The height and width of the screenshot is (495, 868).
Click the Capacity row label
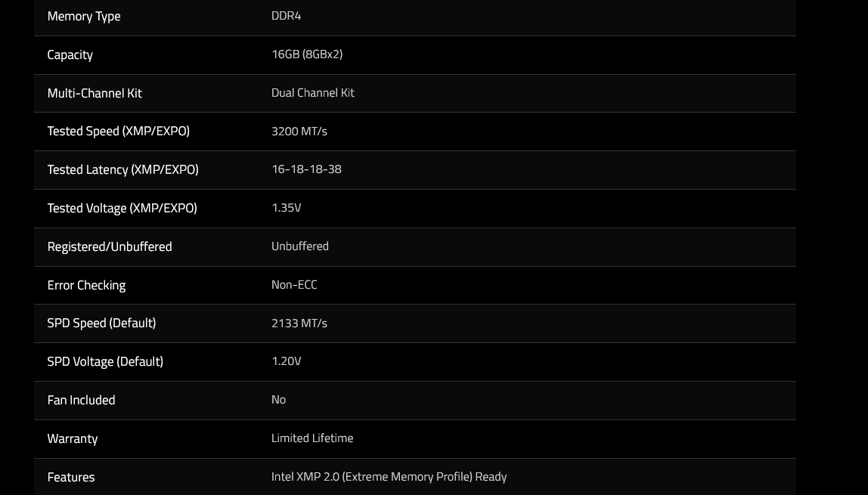pos(70,54)
